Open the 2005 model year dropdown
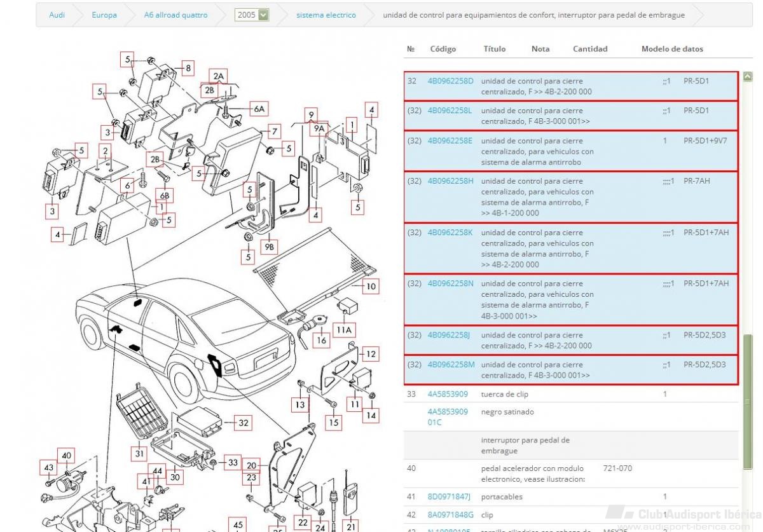Image resolution: width=763 pixels, height=532 pixels. (252, 15)
